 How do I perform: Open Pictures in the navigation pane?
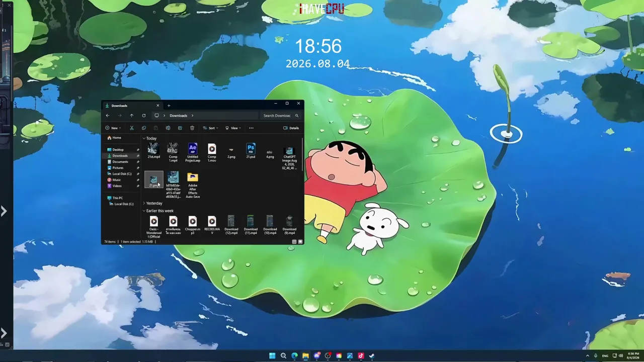(116, 168)
